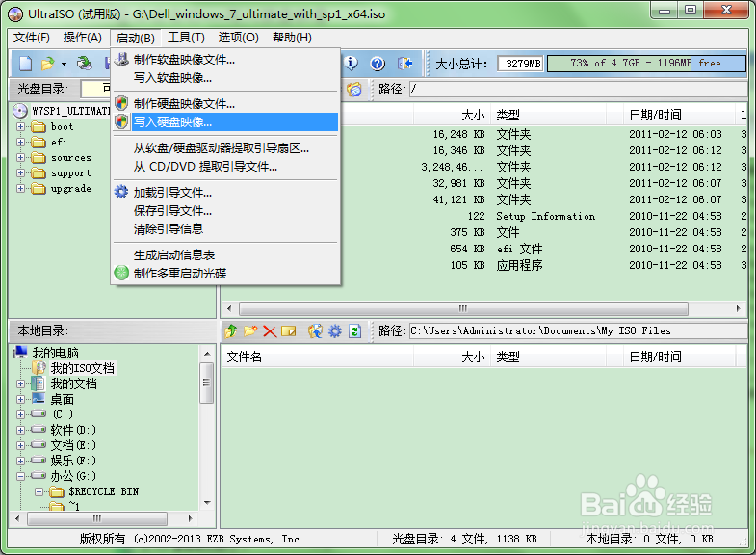The height and width of the screenshot is (555, 756).
Task: Expand the support folder node
Action: click(x=20, y=173)
